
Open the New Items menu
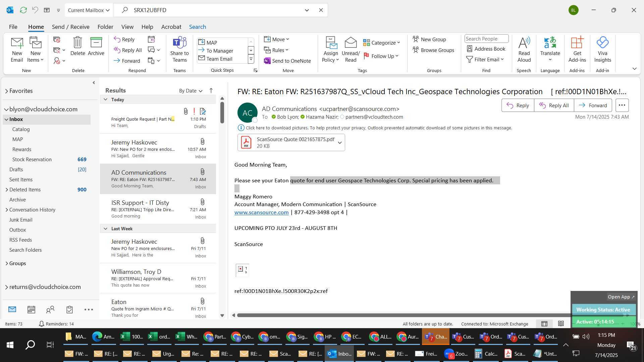[35, 50]
